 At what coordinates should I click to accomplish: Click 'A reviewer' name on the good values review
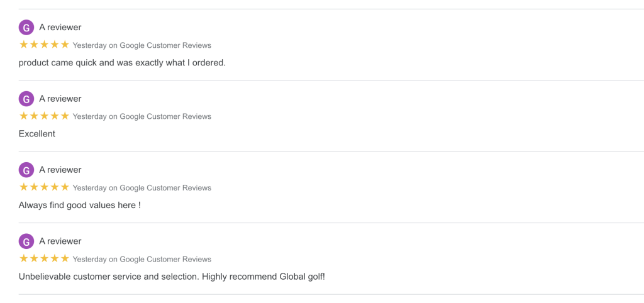60,170
